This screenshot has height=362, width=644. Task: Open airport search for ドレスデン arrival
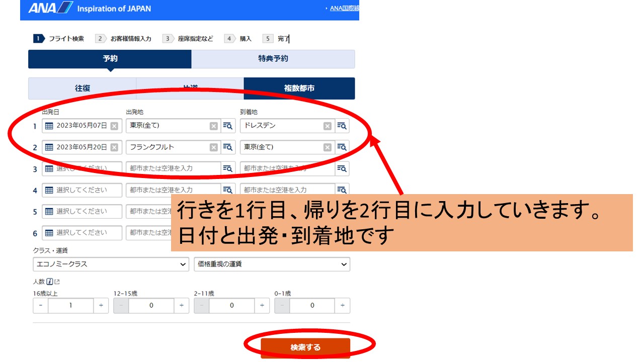[342, 126]
